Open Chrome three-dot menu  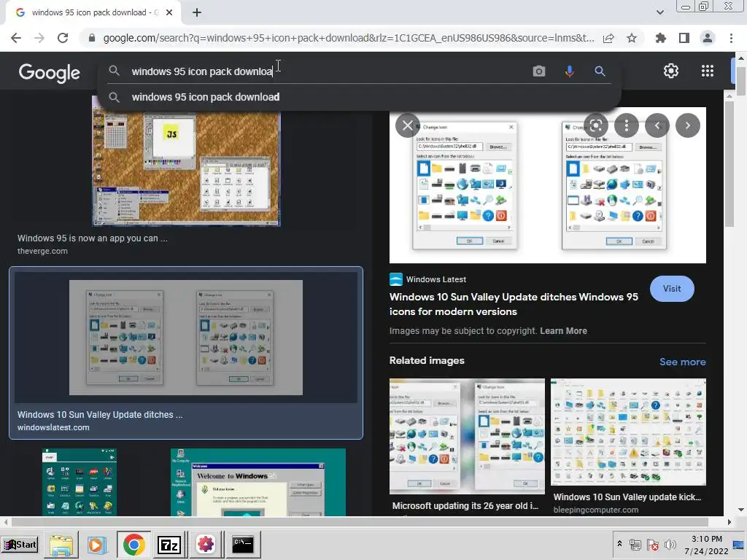731,38
